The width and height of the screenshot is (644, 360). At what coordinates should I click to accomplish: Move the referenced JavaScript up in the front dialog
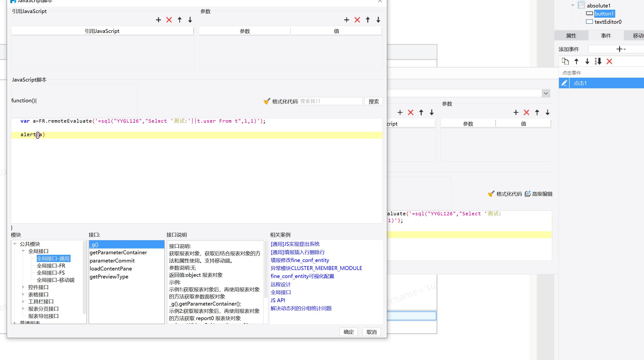point(180,20)
